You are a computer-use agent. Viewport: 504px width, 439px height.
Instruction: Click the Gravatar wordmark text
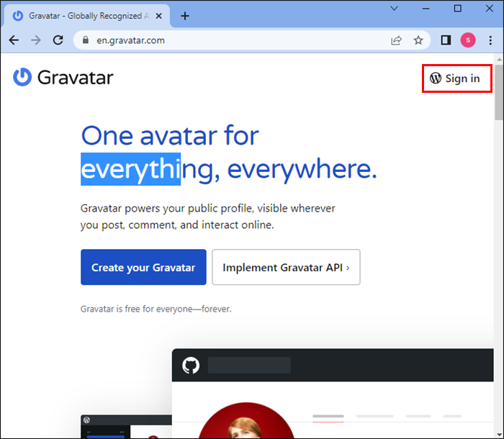tap(75, 78)
